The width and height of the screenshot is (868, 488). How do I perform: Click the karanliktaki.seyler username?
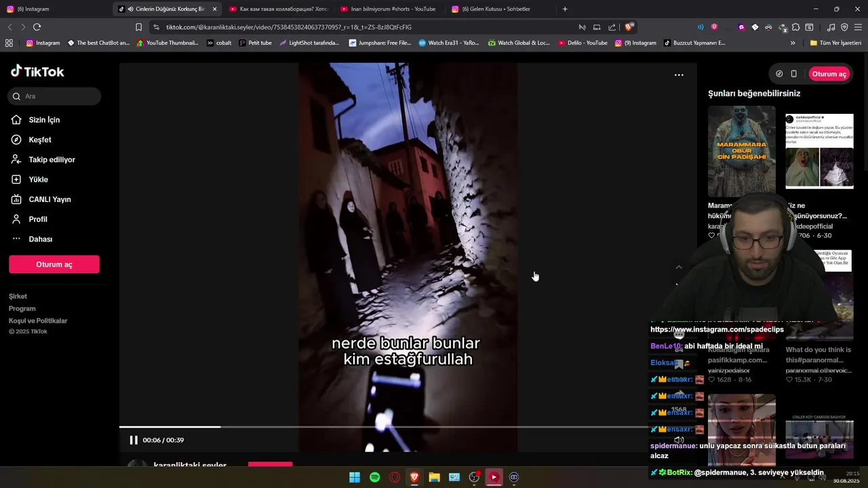click(x=190, y=466)
